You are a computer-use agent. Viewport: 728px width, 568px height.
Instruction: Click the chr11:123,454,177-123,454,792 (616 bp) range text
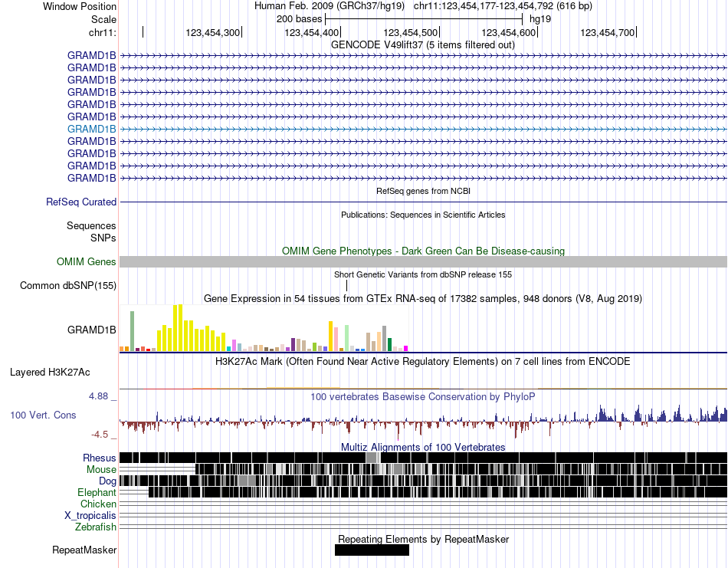[503, 6]
